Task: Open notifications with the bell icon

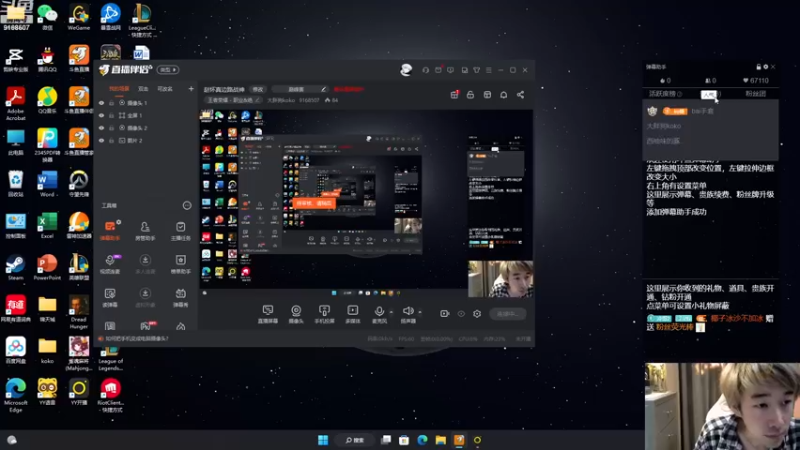Action: coord(504,95)
